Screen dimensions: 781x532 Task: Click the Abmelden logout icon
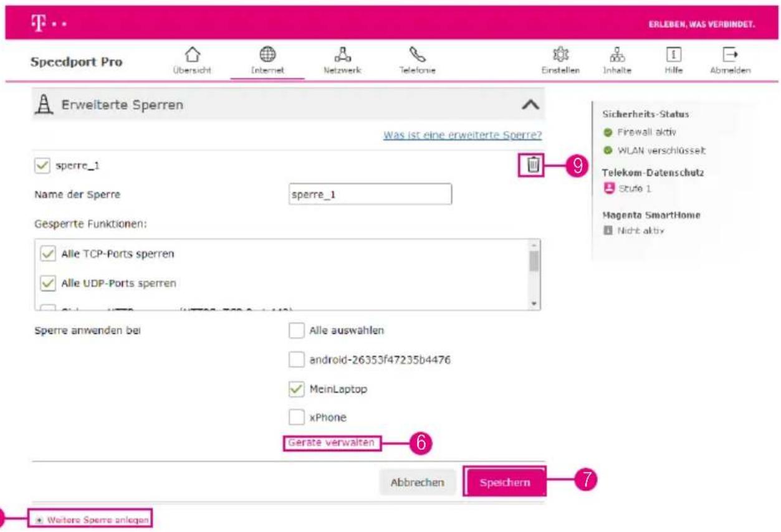coord(730,55)
